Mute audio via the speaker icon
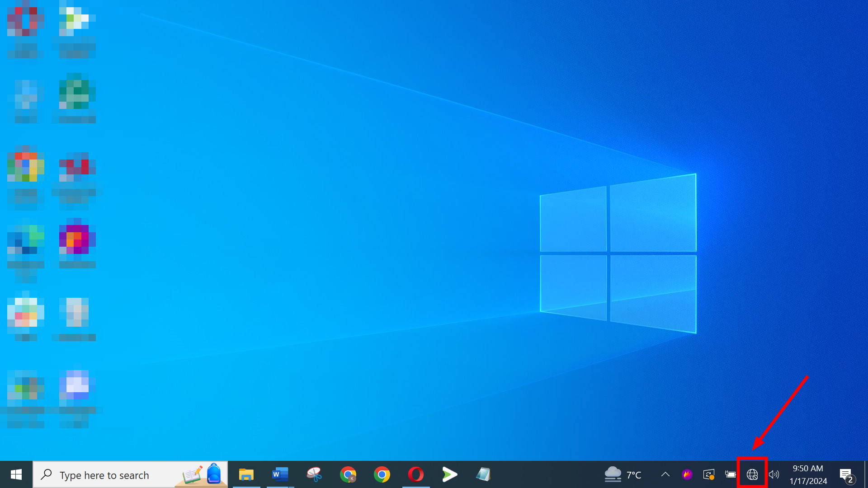 pyautogui.click(x=774, y=475)
